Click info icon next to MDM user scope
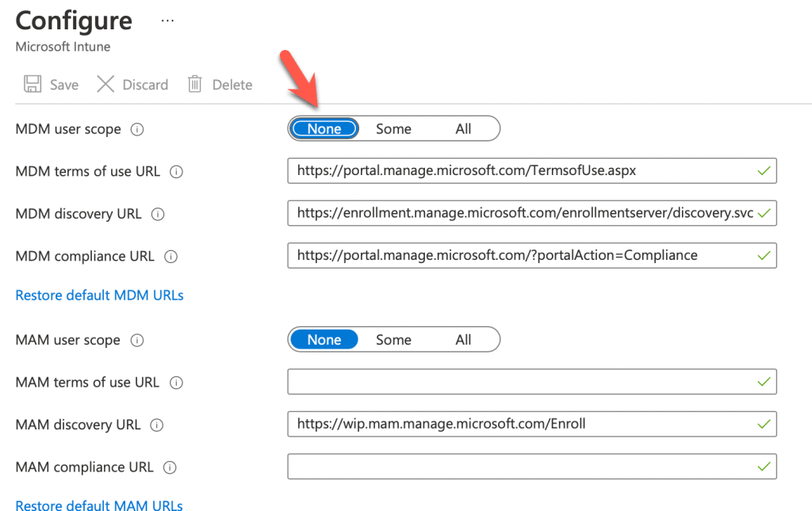The image size is (812, 511). pyautogui.click(x=136, y=129)
